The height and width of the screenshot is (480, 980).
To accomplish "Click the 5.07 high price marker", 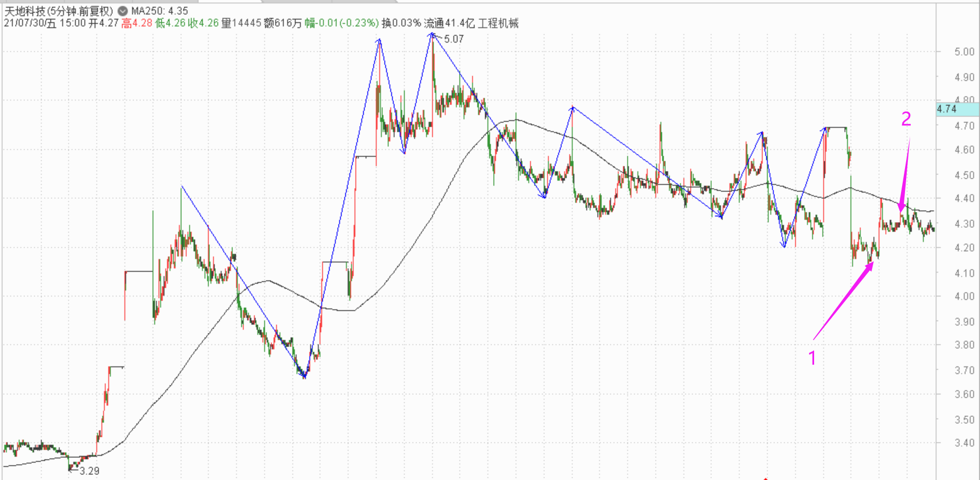I will (454, 39).
